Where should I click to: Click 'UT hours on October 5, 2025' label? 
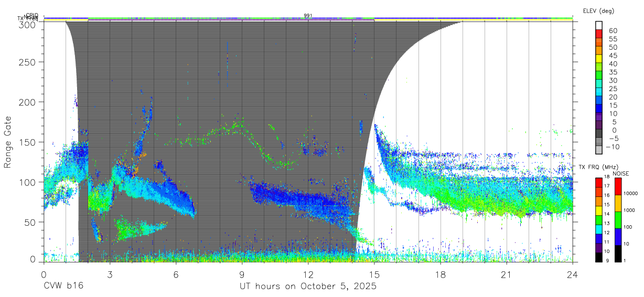(308, 287)
